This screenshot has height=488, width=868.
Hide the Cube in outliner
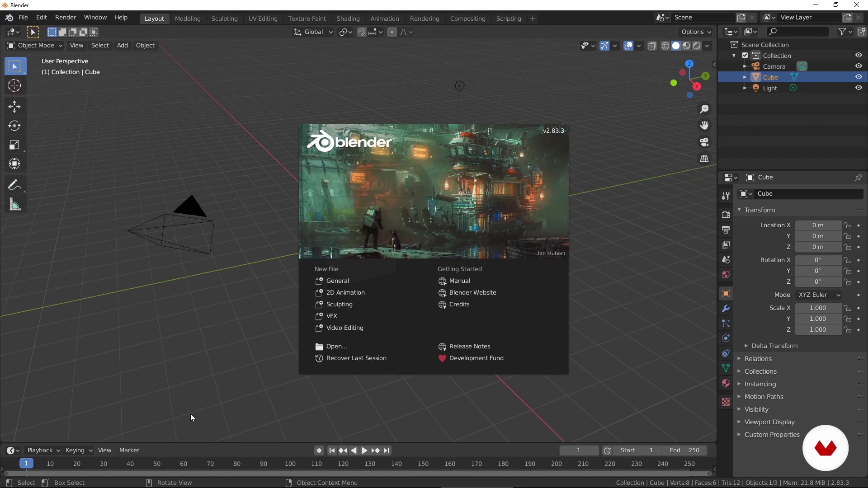click(x=859, y=77)
